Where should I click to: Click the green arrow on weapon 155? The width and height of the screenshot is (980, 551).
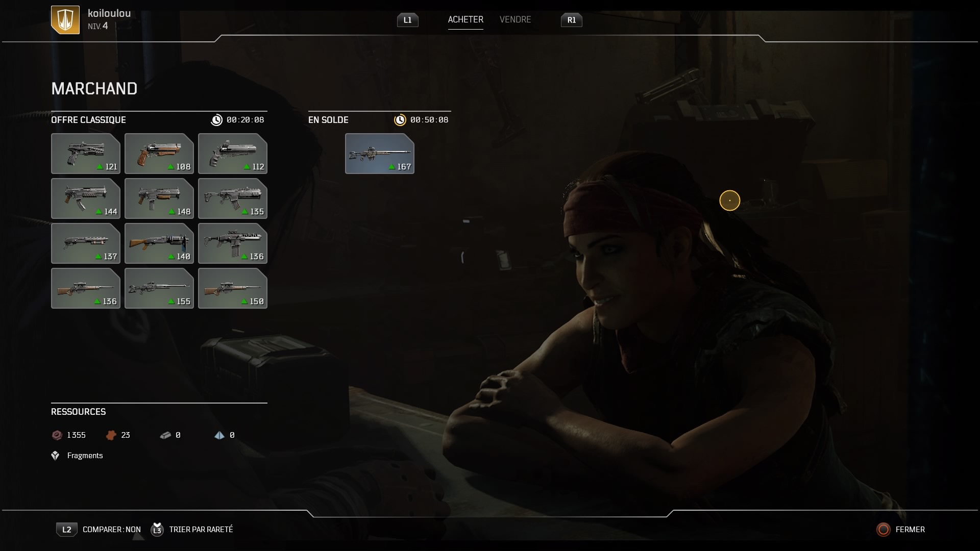click(x=171, y=302)
